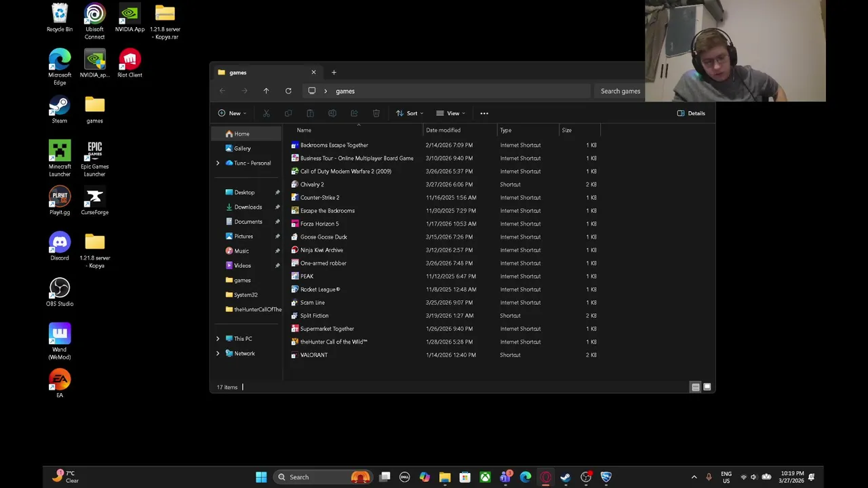
Task: Expand Tunc - Personal OneDrive node
Action: coord(218,163)
